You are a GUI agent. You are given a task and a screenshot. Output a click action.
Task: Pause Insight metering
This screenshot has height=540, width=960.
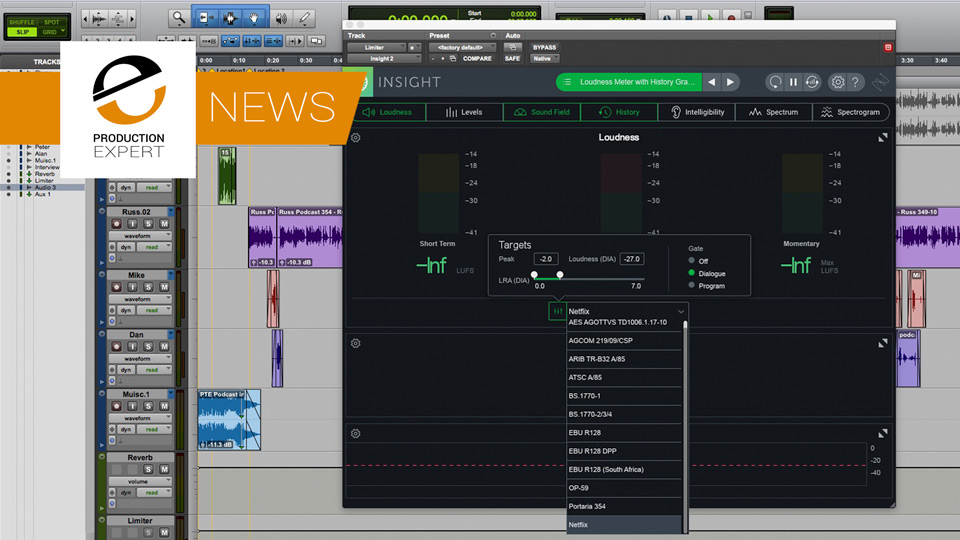[793, 82]
